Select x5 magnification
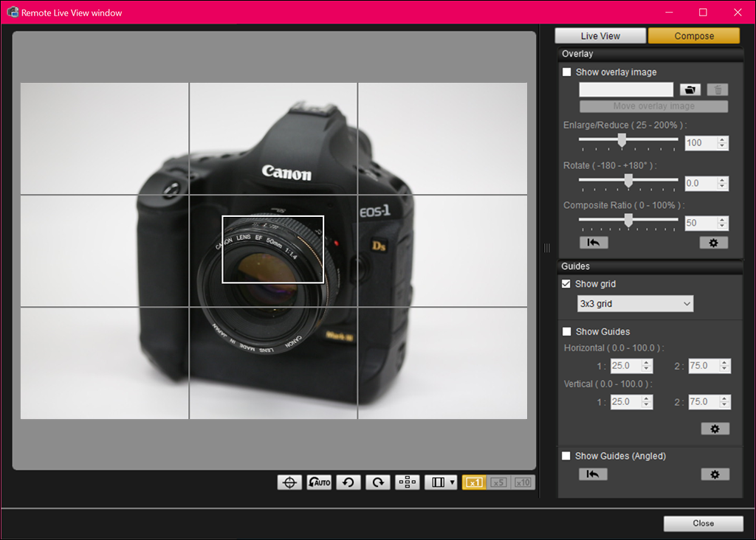The image size is (756, 540). 498,482
